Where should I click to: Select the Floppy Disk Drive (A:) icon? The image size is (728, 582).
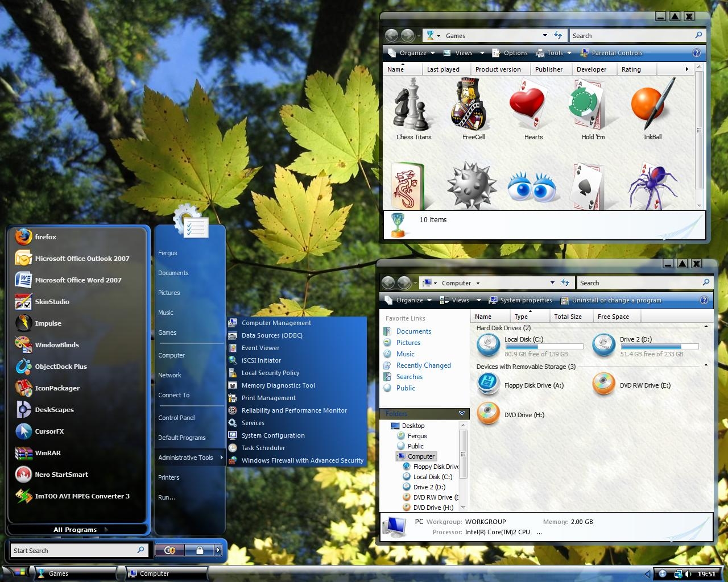coord(488,385)
